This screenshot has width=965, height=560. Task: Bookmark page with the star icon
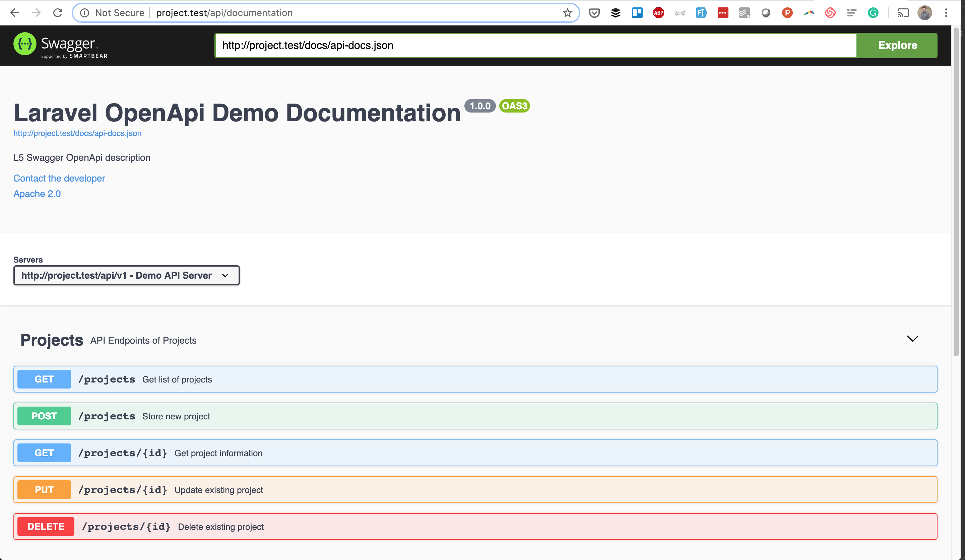tap(567, 13)
